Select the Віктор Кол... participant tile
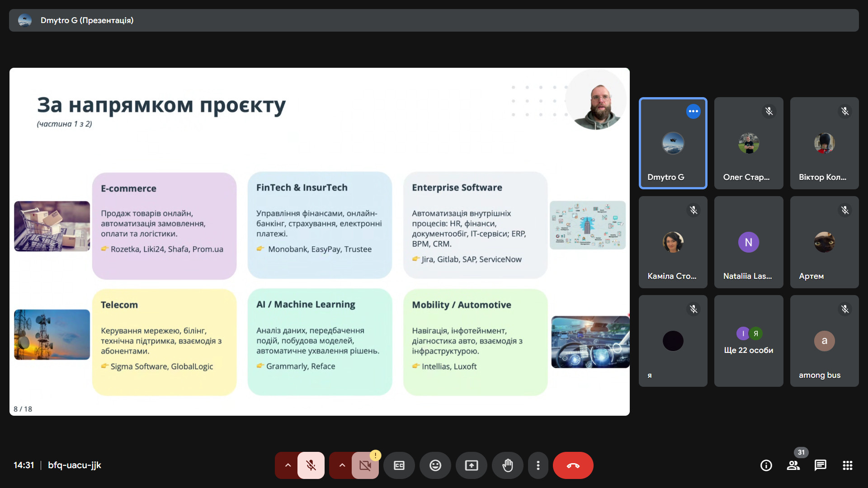This screenshot has height=488, width=868. (825, 143)
